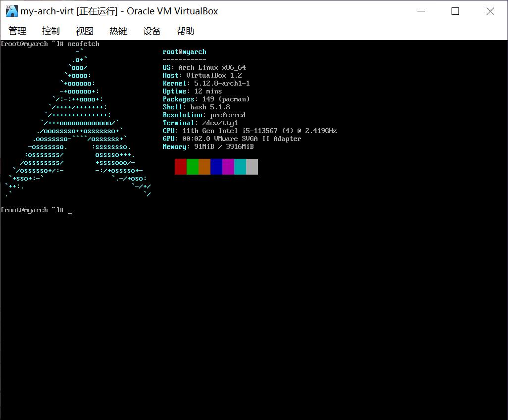Open the 热键 menu
508x420 pixels.
118,31
